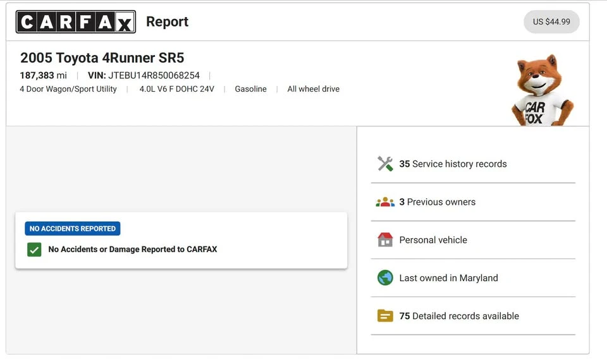
Task: Click the wrench service history icon
Action: (x=385, y=164)
